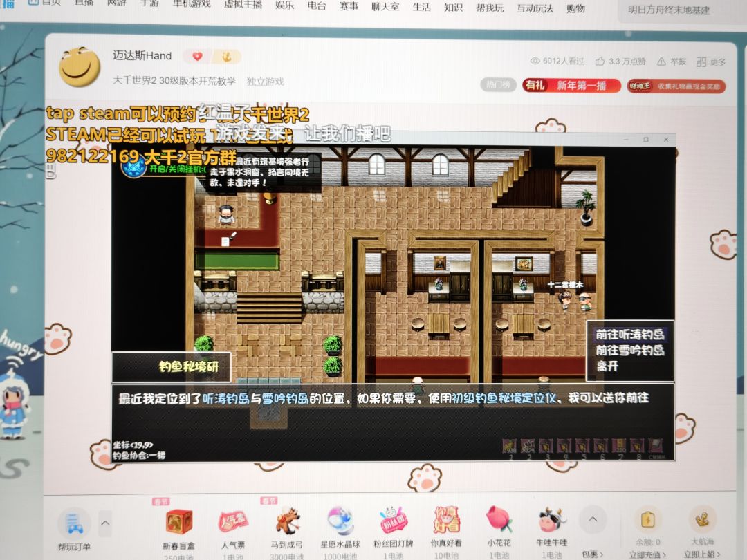Open the 迈达斯Hand streamer avatar
This screenshot has width=747, height=560.
coord(80,66)
